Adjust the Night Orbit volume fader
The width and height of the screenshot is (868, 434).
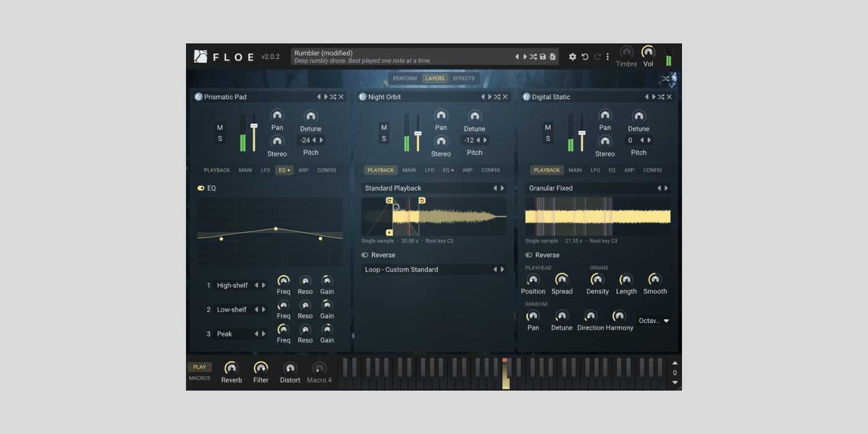(x=418, y=133)
